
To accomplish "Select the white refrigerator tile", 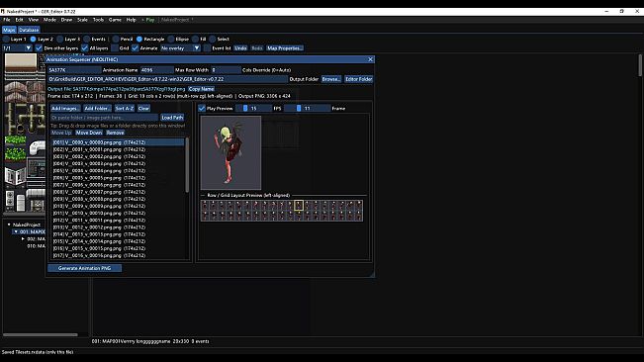I will pyautogui.click(x=21, y=203).
